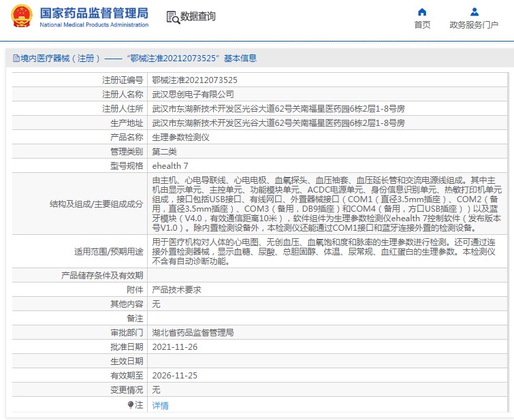This screenshot has width=514, height=420.
Task: Select 湖北省药品监督管理局 approval department
Action: click(x=193, y=332)
